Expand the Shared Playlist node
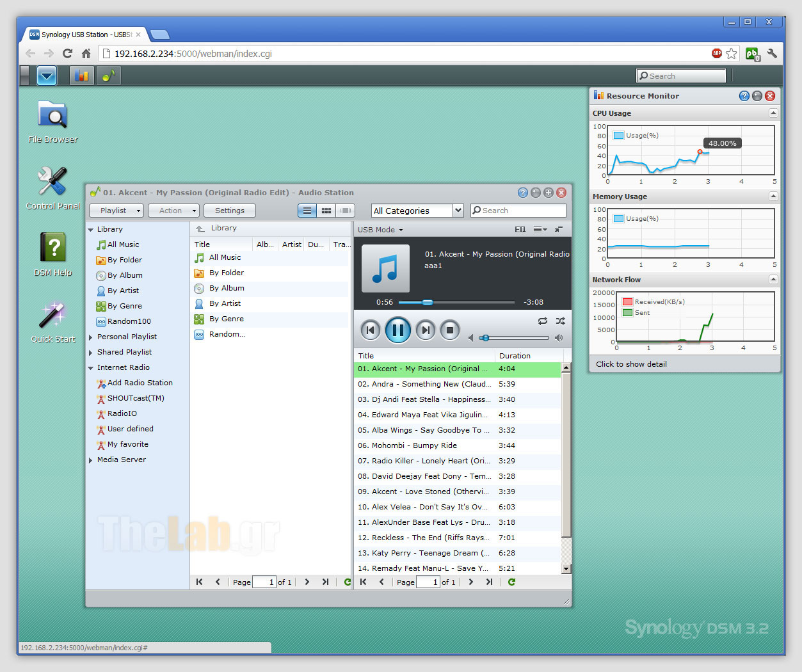 tap(91, 353)
